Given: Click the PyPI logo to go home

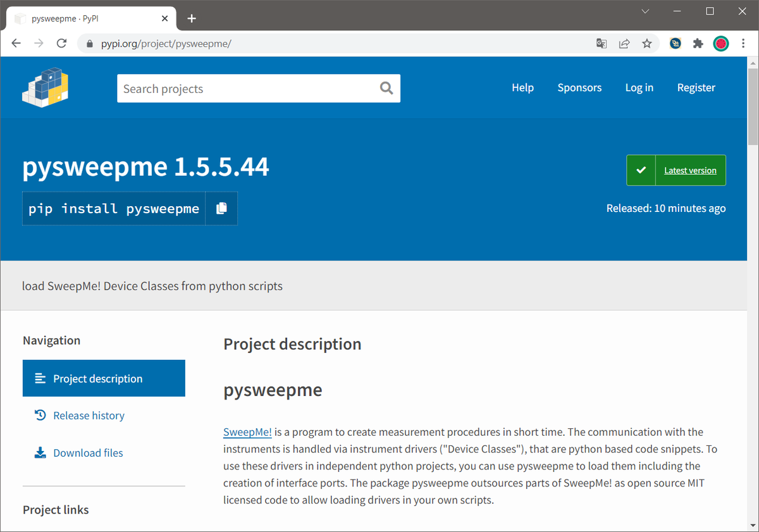Looking at the screenshot, I should 45,87.
